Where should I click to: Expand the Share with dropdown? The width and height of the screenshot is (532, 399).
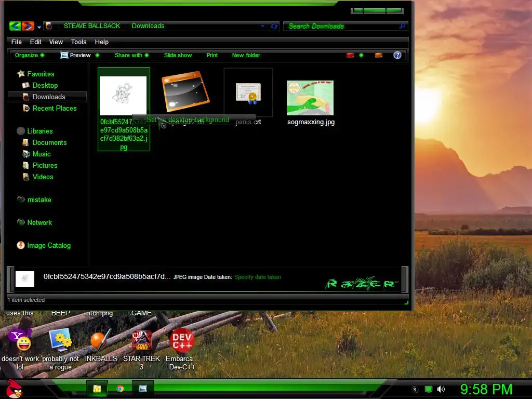click(131, 55)
